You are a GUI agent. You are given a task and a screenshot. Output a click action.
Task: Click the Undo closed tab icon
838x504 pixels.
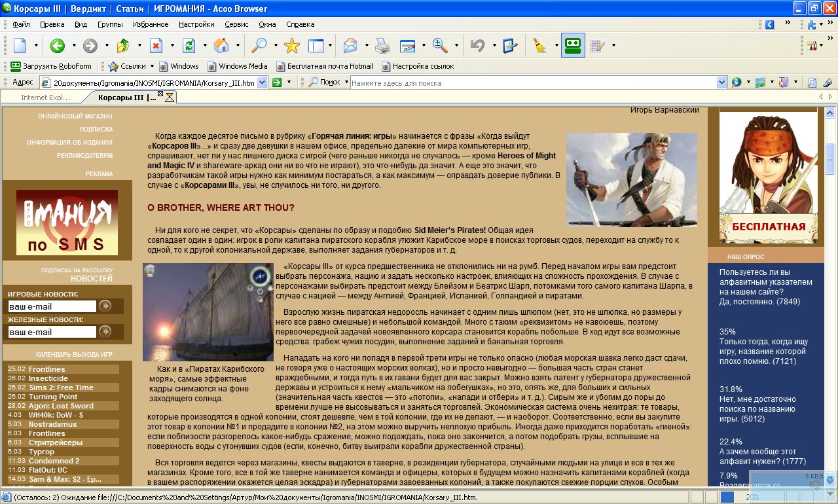pyautogui.click(x=478, y=46)
